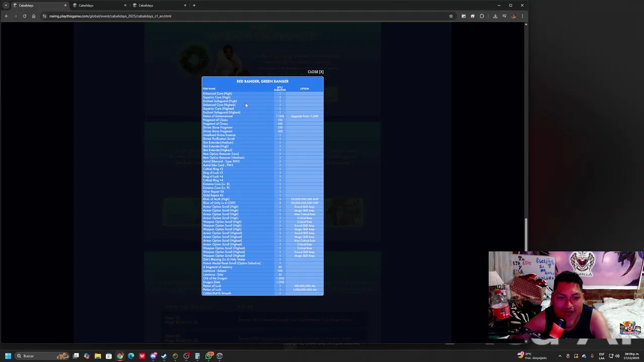This screenshot has height=362, width=644.
Task: Open WhatsApp from the taskbar
Action: click(209, 356)
